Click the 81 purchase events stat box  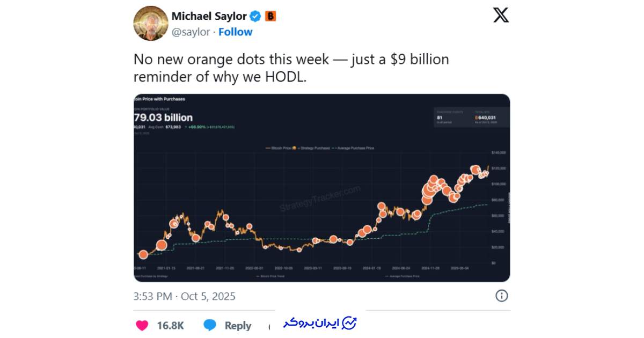point(451,117)
